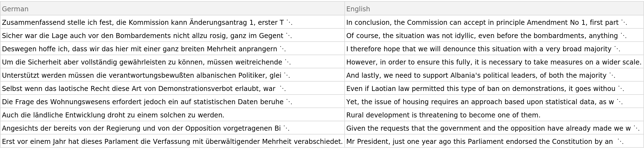The image size is (644, 156).
Task: Click the ninth row's English cell
Action: [494, 128]
